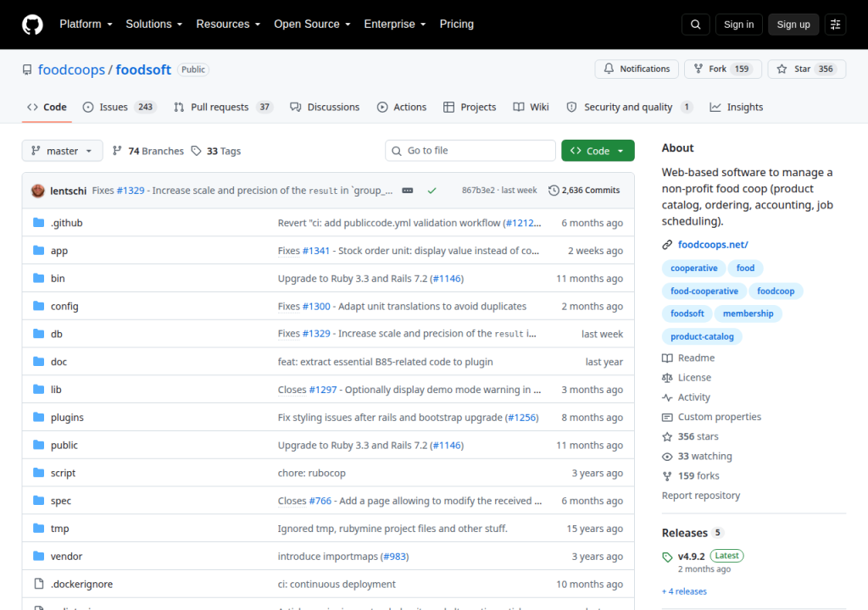Fork the repository button
The image size is (868, 610).
click(723, 69)
